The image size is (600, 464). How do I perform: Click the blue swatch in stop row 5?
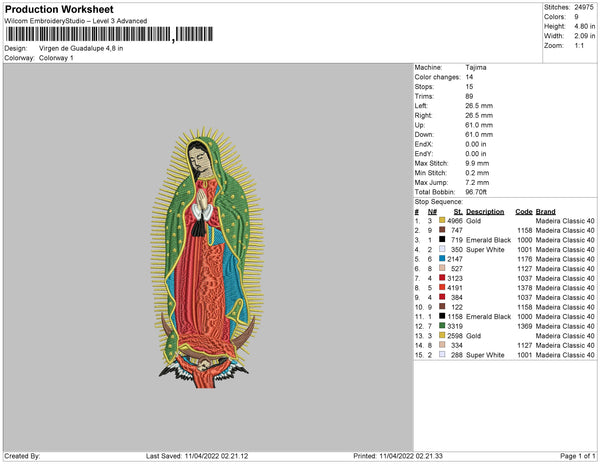point(442,258)
